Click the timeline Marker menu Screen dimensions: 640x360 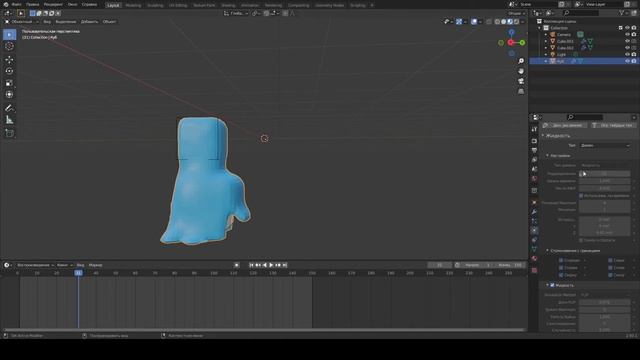[96, 265]
